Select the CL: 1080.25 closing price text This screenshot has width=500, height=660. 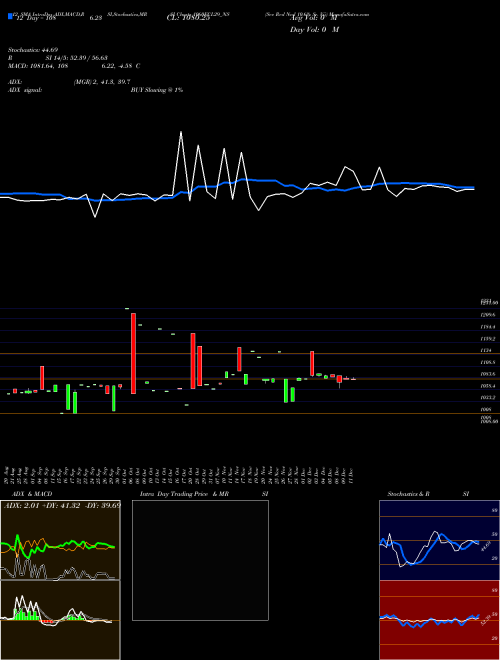[x=186, y=18]
